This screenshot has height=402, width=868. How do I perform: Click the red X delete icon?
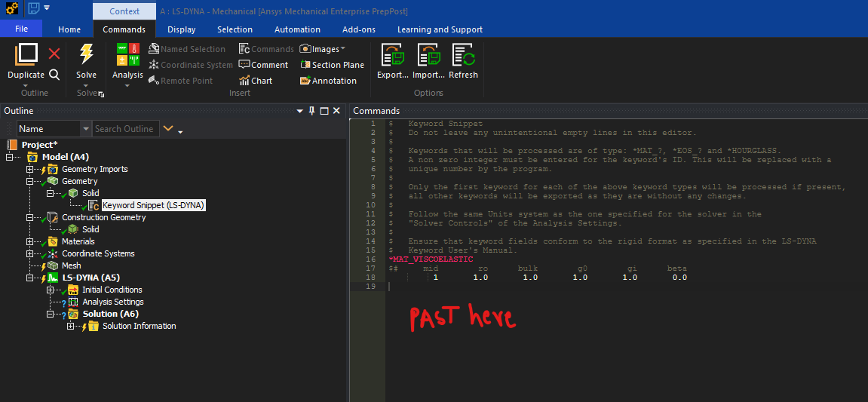coord(54,54)
